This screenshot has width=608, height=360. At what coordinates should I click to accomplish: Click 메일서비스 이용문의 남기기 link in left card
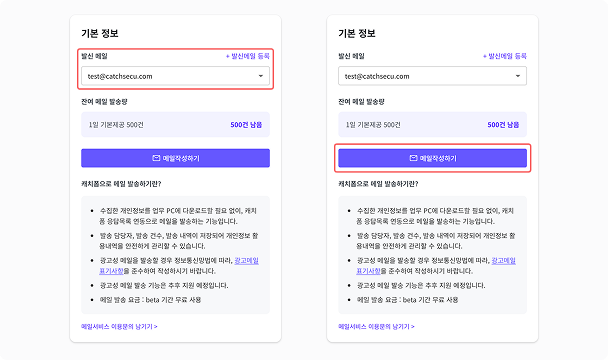pos(119,327)
